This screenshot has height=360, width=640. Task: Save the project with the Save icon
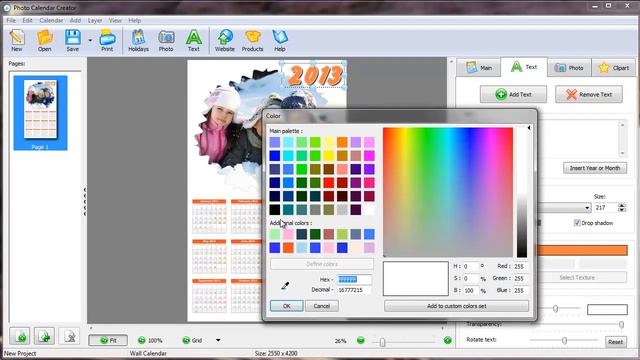(73, 41)
